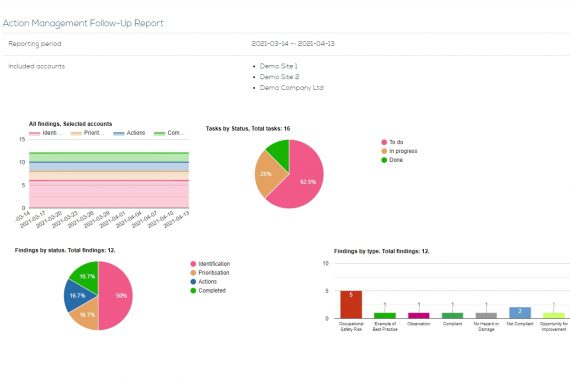Image resolution: width=570 pixels, height=380 pixels.
Task: Select the Completed legend entry in findings pie
Action: click(x=208, y=291)
